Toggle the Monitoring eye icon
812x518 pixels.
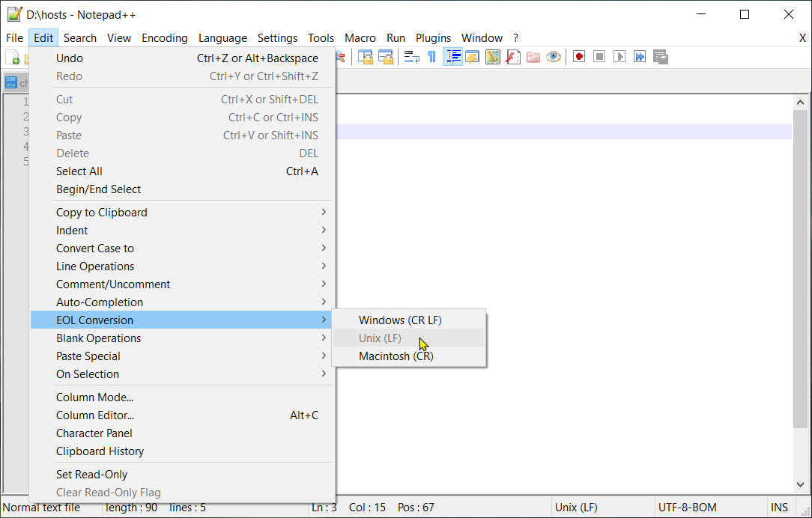click(x=553, y=57)
